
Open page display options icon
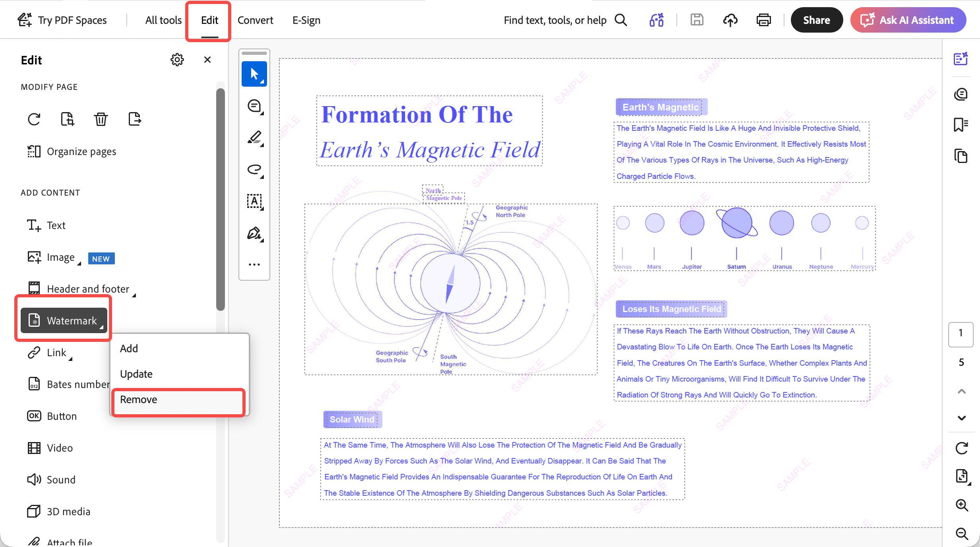pos(962,477)
